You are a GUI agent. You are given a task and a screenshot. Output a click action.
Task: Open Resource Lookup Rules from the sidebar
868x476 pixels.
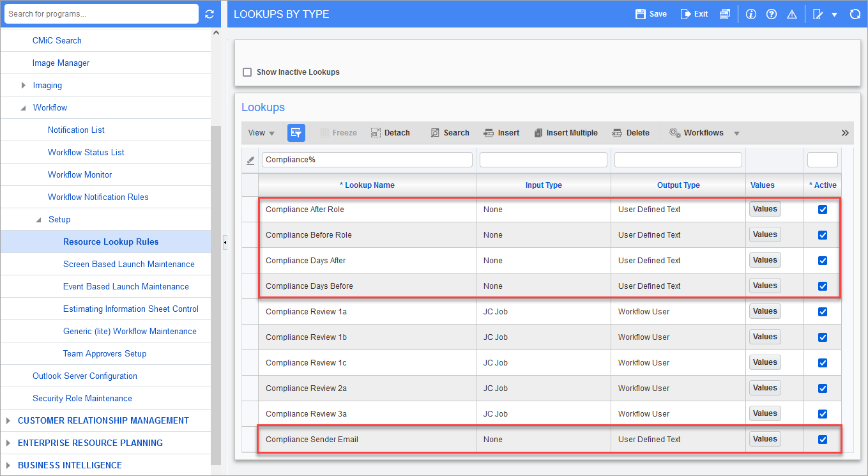pos(110,242)
